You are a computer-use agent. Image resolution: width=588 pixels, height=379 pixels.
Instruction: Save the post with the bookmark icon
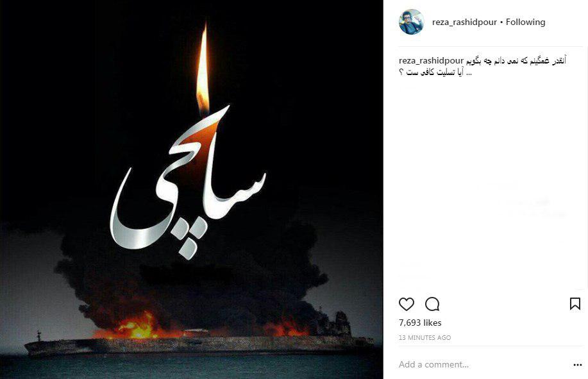(x=575, y=304)
